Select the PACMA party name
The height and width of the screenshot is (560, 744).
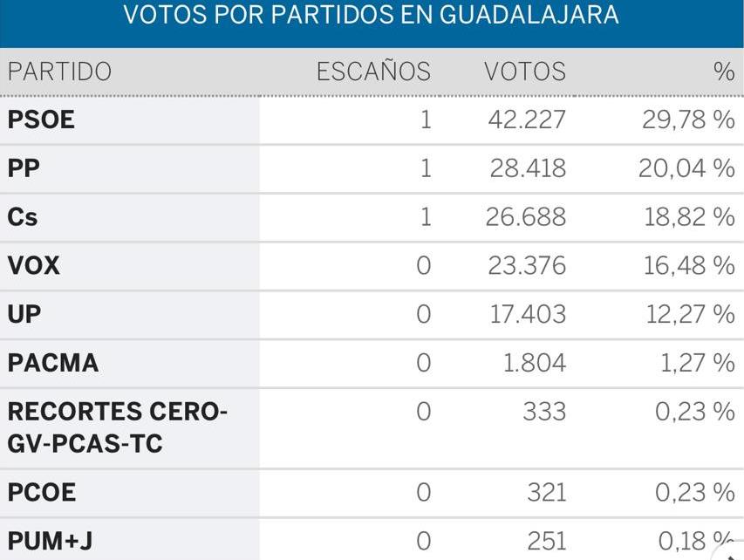click(53, 364)
